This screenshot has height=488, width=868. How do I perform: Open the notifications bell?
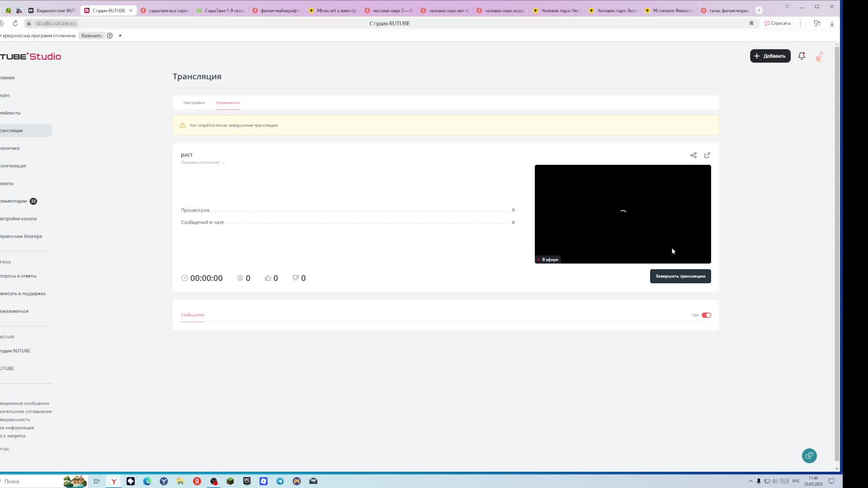[x=802, y=56]
